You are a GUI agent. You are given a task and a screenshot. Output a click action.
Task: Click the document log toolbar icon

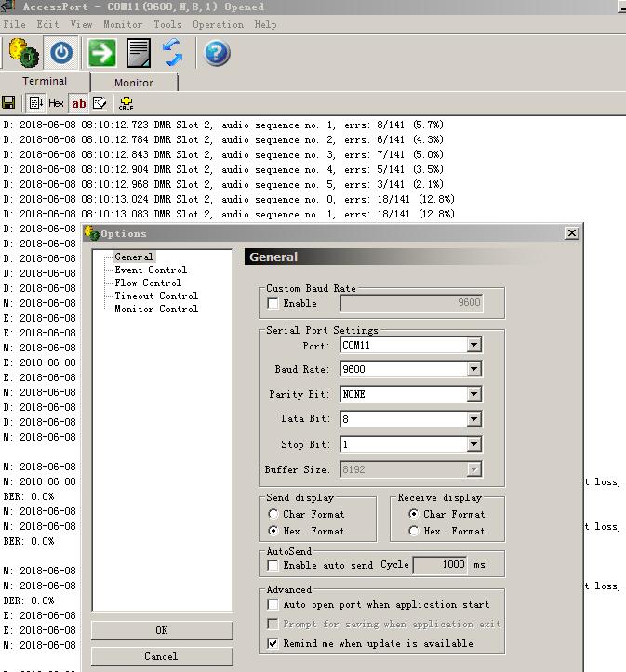139,53
